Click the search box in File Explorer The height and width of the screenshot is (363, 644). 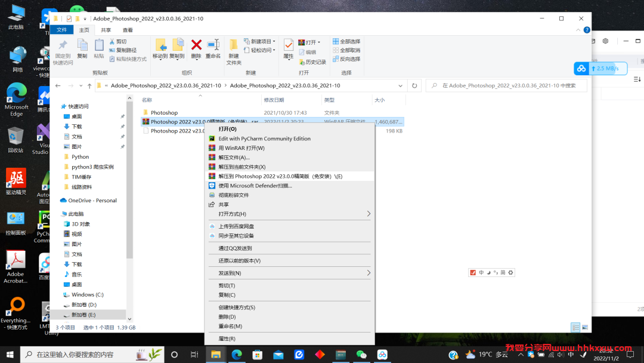[506, 85]
